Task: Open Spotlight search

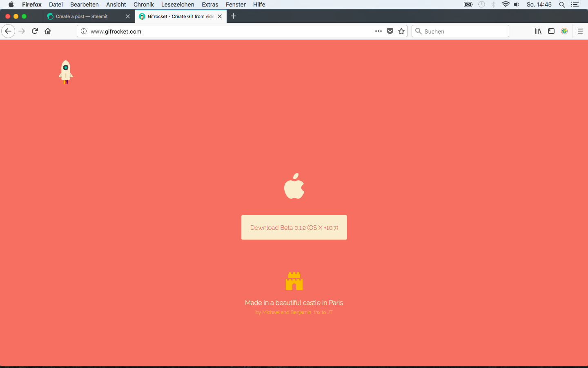Action: click(562, 4)
